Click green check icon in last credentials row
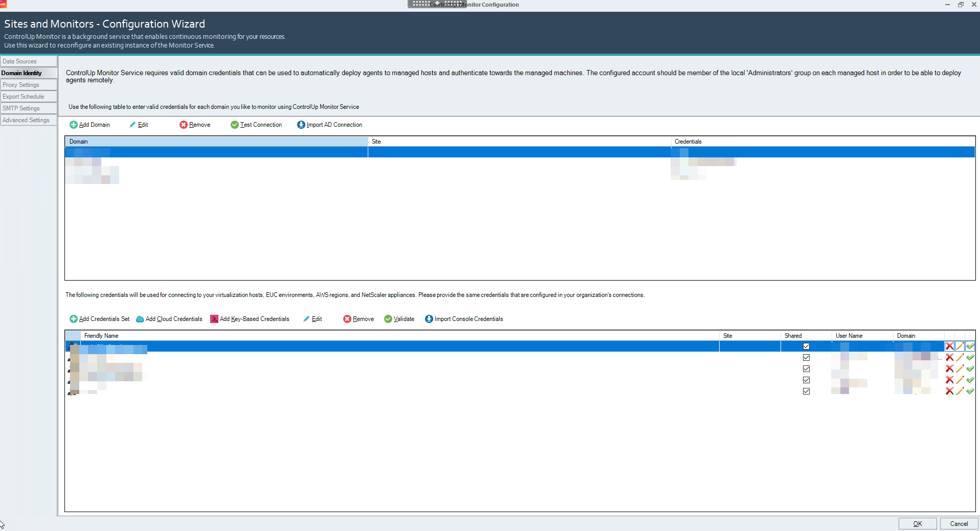The image size is (980, 531). (x=970, y=391)
